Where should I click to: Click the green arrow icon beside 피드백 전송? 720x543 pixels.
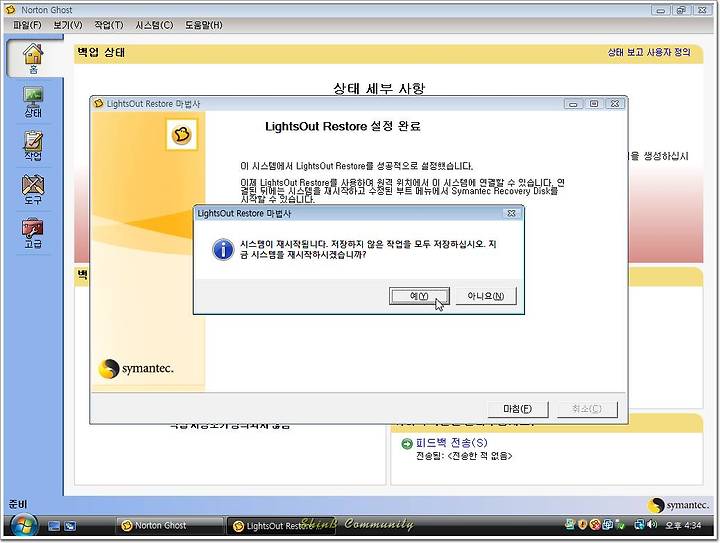coord(406,443)
